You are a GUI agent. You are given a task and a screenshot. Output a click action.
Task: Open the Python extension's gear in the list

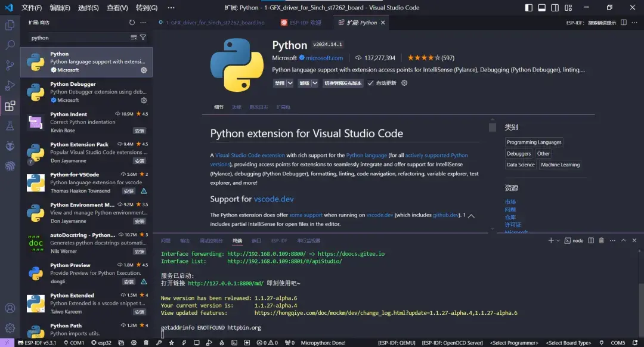pyautogui.click(x=144, y=70)
